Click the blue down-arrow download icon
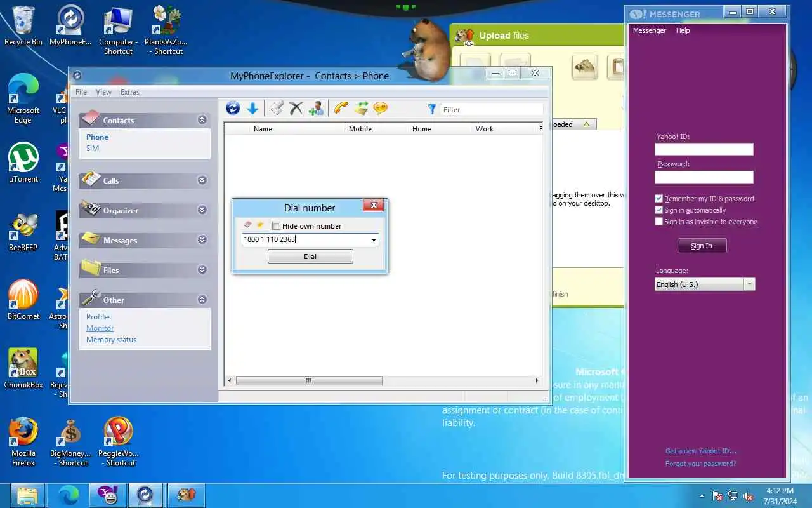The image size is (812, 508). (x=252, y=109)
